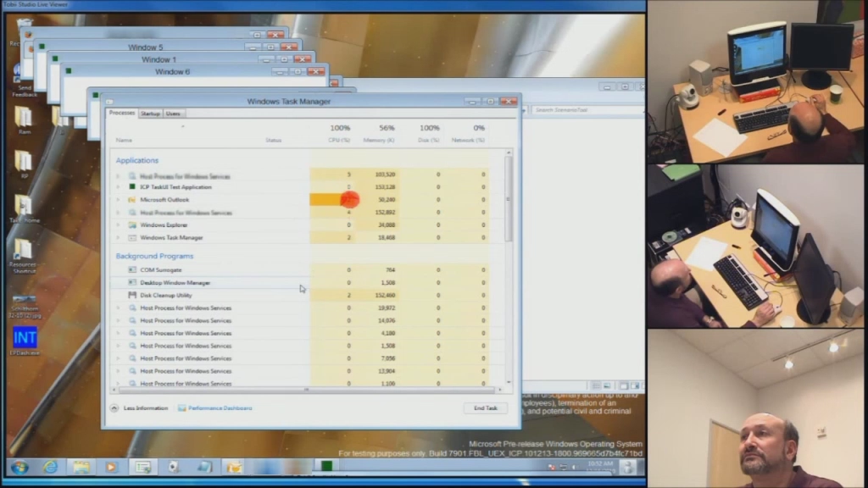This screenshot has height=488, width=868.
Task: Click a Host Process for Windows Services icon
Action: click(x=131, y=307)
